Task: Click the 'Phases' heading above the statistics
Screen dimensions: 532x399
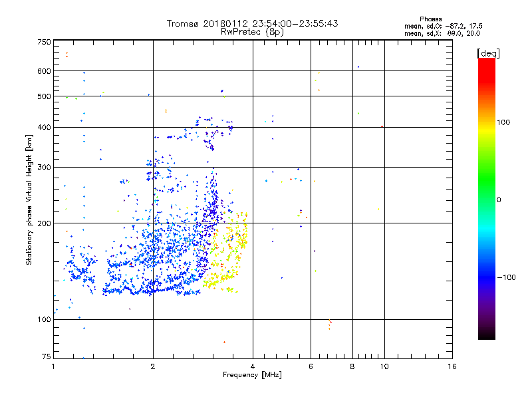Action: pyautogui.click(x=430, y=19)
